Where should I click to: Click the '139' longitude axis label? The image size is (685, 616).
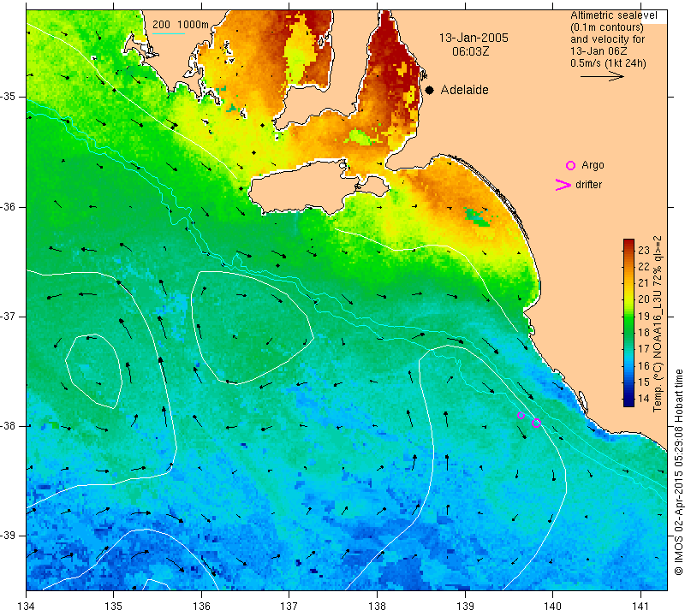pyautogui.click(x=465, y=607)
